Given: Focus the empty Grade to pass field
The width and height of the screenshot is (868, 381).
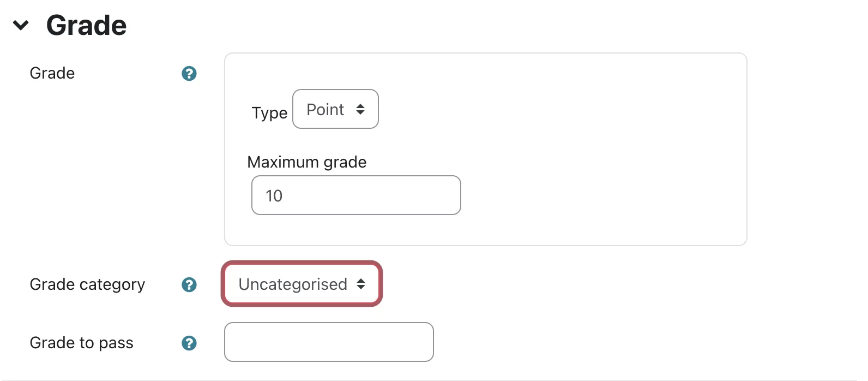Looking at the screenshot, I should (329, 342).
